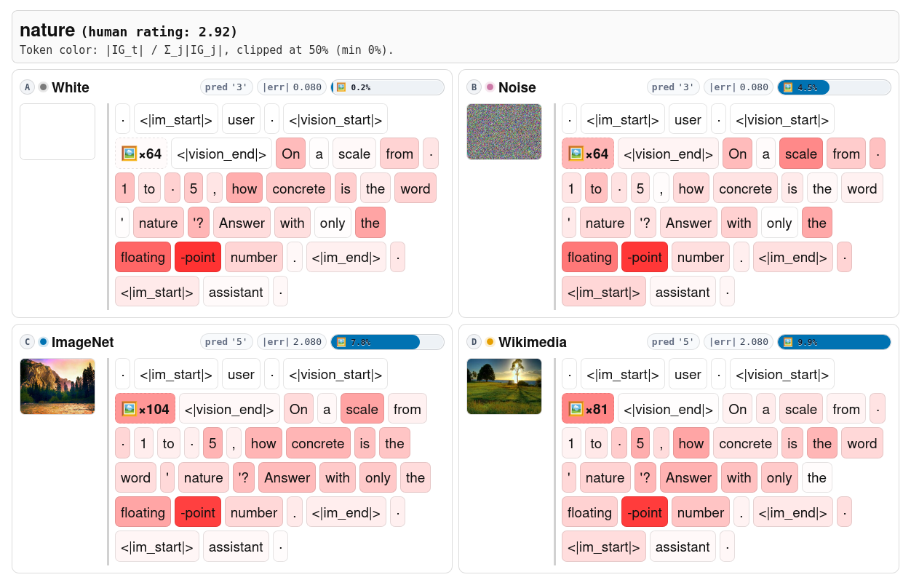Click the 0.2% image attribution bar
911x588 pixels.
388,87
